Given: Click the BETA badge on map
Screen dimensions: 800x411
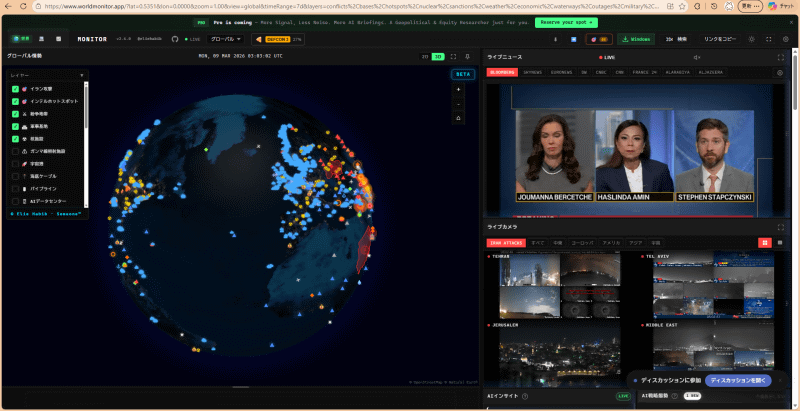Looking at the screenshot, I should click(x=463, y=74).
